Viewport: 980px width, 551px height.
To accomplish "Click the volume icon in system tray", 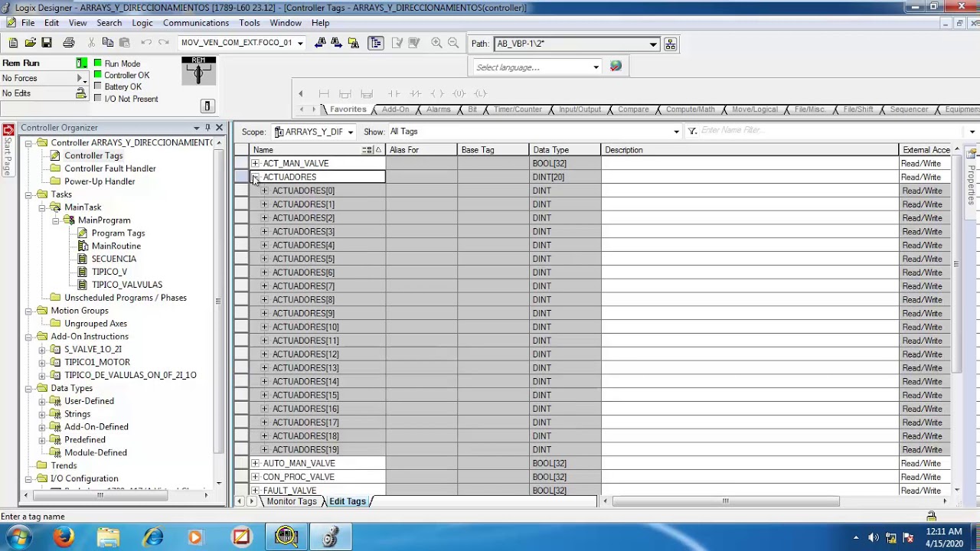I will 874,537.
